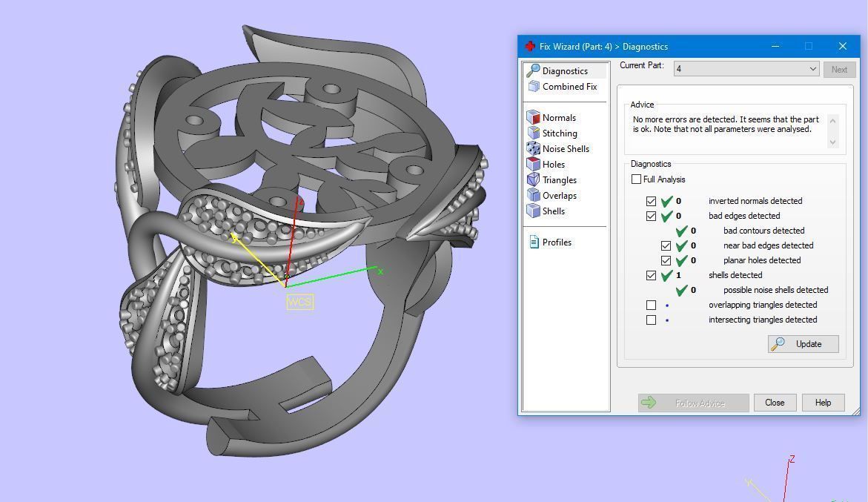The image size is (868, 502).
Task: Open the Shells fix icon
Action: pyautogui.click(x=533, y=211)
